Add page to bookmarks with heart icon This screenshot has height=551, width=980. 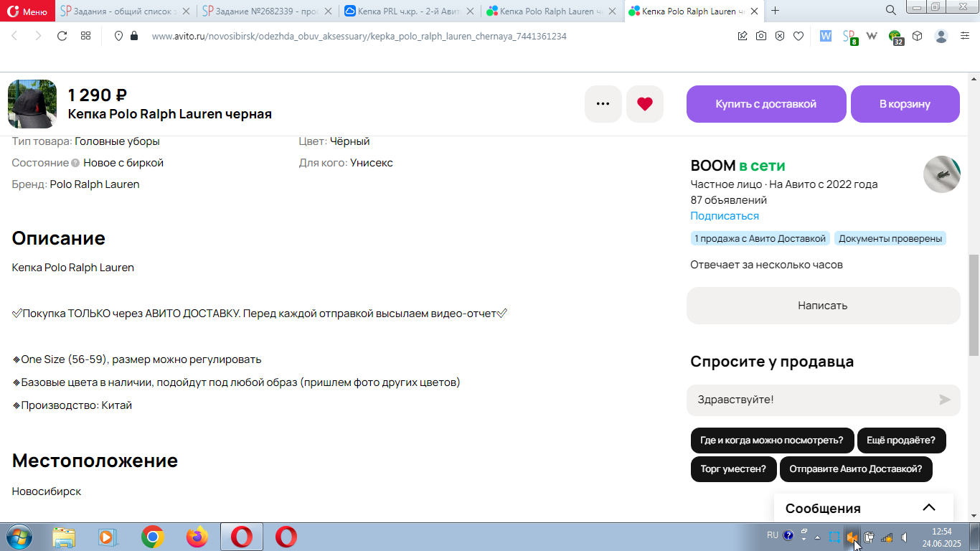coord(798,36)
